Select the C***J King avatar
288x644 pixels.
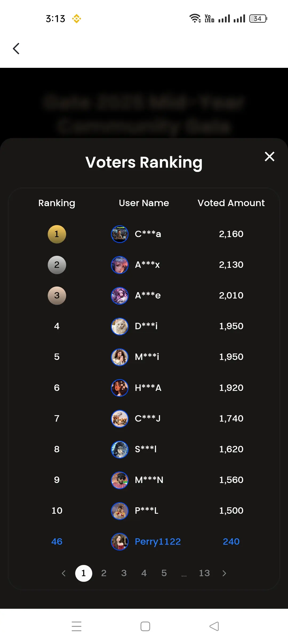tap(120, 419)
